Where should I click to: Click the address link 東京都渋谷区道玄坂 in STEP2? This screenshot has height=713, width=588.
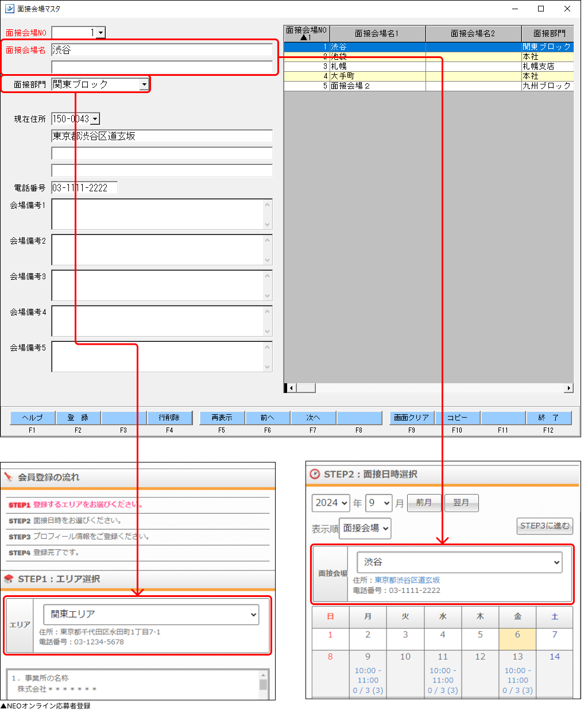407,580
